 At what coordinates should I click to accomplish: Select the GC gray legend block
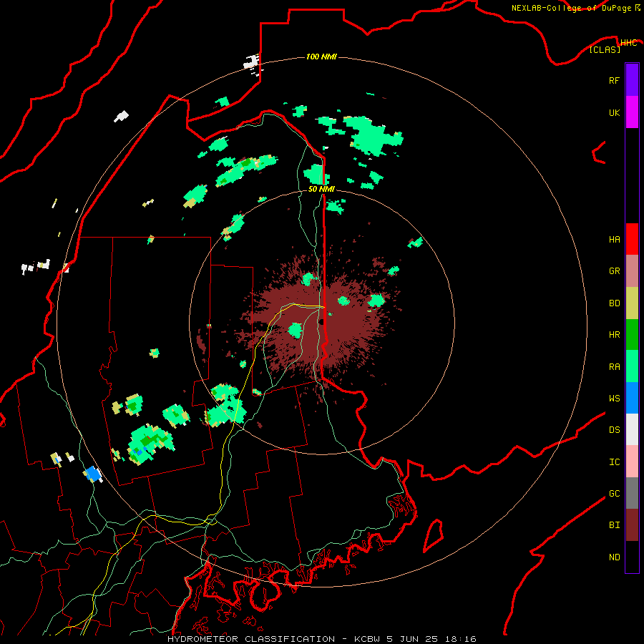[x=632, y=493]
